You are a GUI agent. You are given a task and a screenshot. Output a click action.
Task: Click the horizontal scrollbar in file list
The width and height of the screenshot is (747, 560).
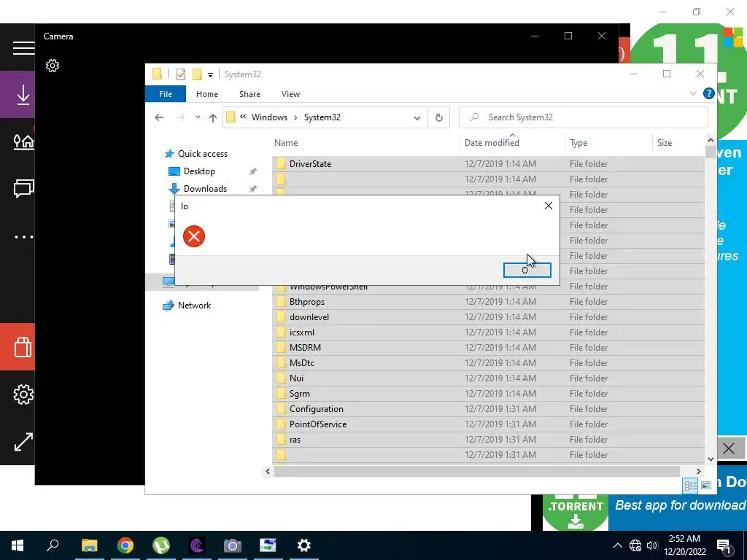coord(477,472)
